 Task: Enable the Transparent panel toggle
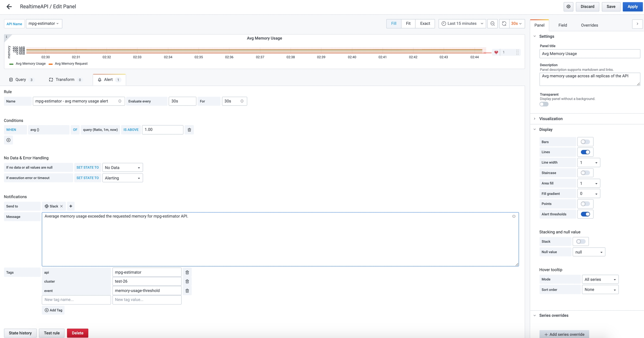[544, 104]
